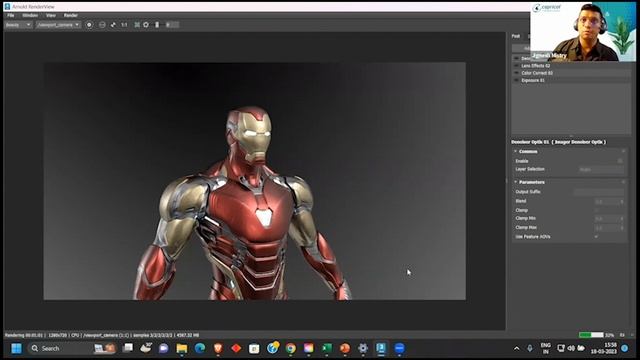Open the Beauty AOV dropdown
Viewport: 640px width, 360px height.
[18, 25]
